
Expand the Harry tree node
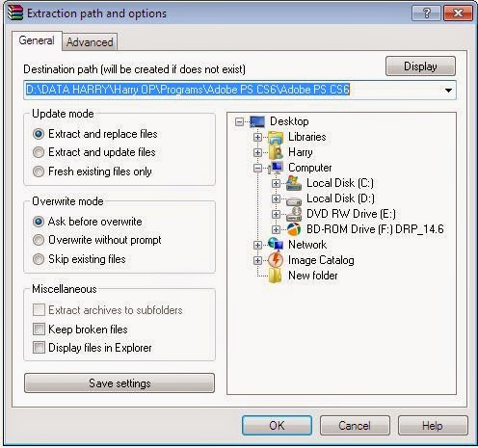point(257,152)
